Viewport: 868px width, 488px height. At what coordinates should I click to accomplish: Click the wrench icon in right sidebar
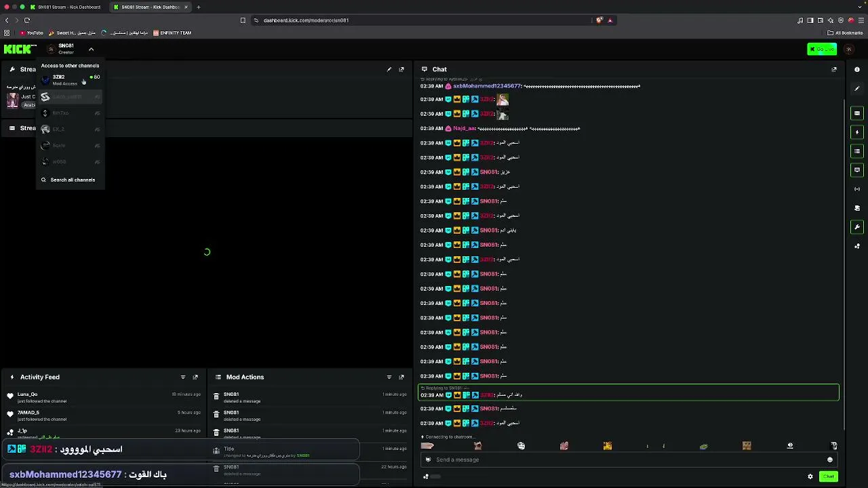(x=857, y=227)
